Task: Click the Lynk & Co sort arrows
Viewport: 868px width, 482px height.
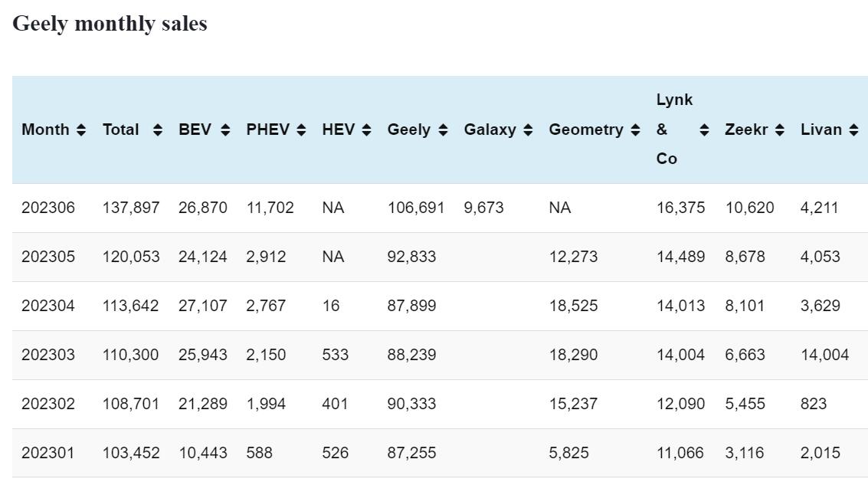Action: coord(704,130)
